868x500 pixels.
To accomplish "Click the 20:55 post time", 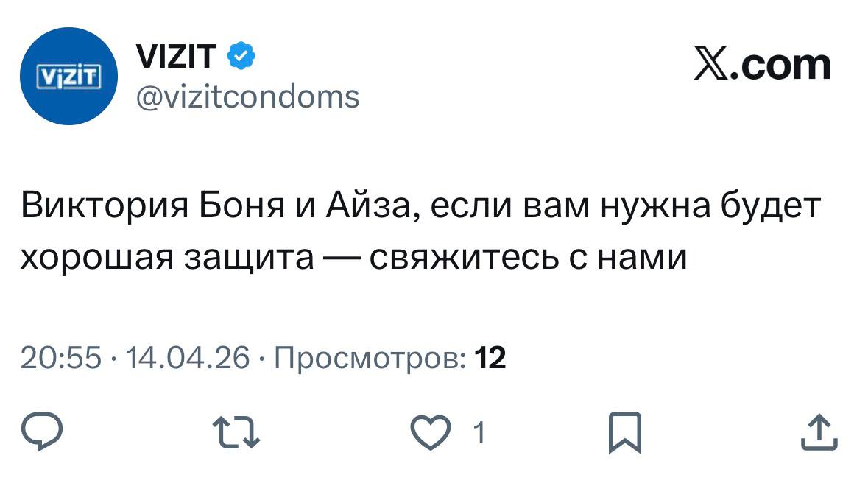I will 60,359.
